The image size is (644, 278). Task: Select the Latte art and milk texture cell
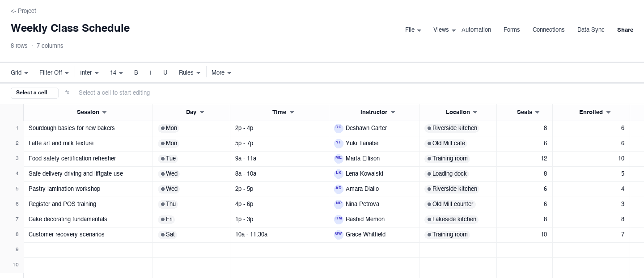point(88,143)
